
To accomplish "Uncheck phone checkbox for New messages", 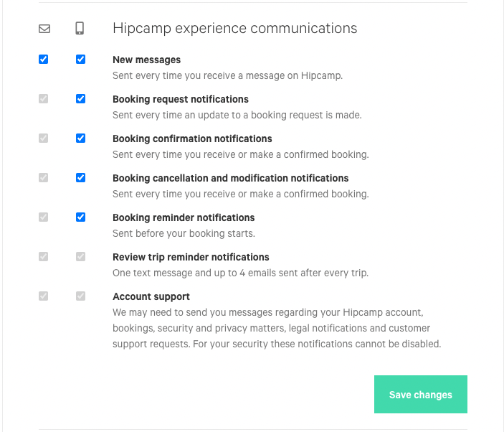I will (81, 60).
